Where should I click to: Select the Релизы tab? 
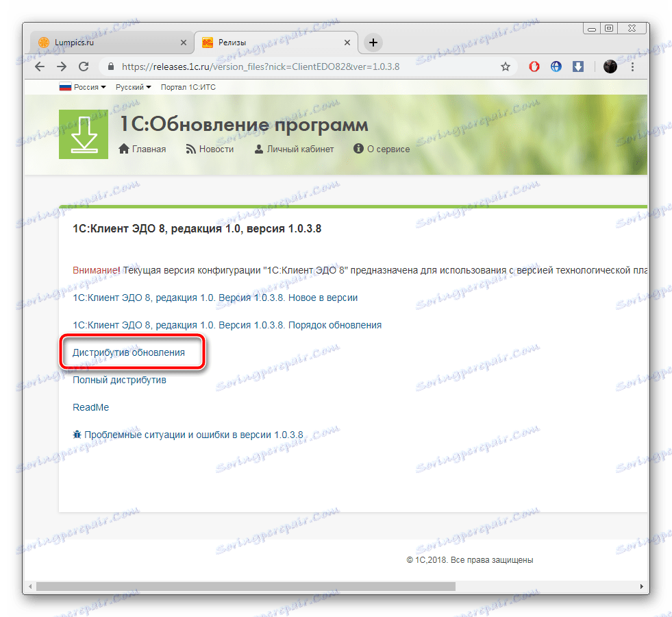point(277,43)
